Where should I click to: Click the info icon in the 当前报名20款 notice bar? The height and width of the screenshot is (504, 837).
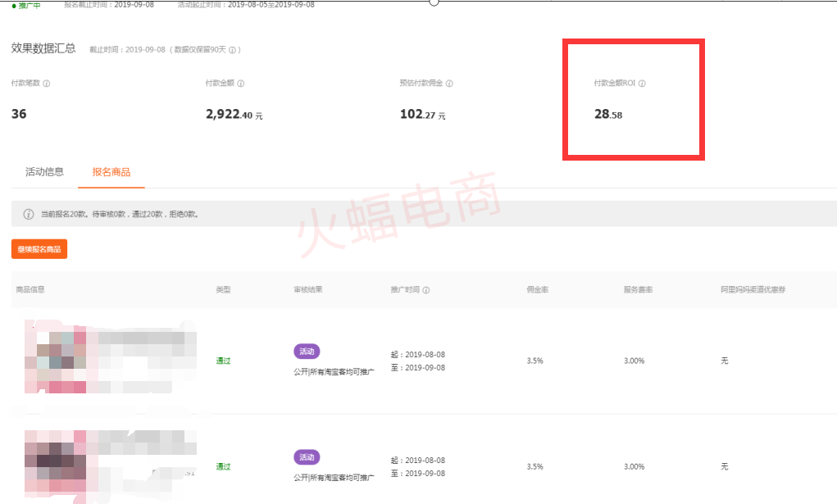pos(29,215)
